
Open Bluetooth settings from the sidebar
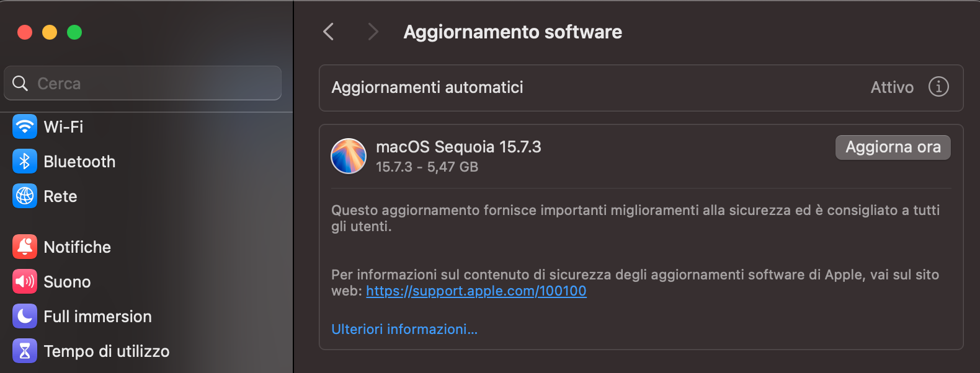(24, 161)
